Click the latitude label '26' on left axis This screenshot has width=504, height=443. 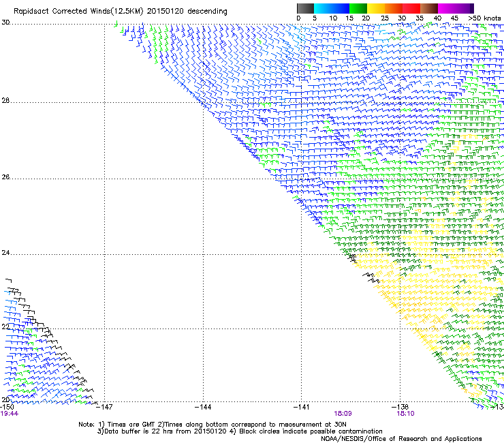click(x=5, y=177)
